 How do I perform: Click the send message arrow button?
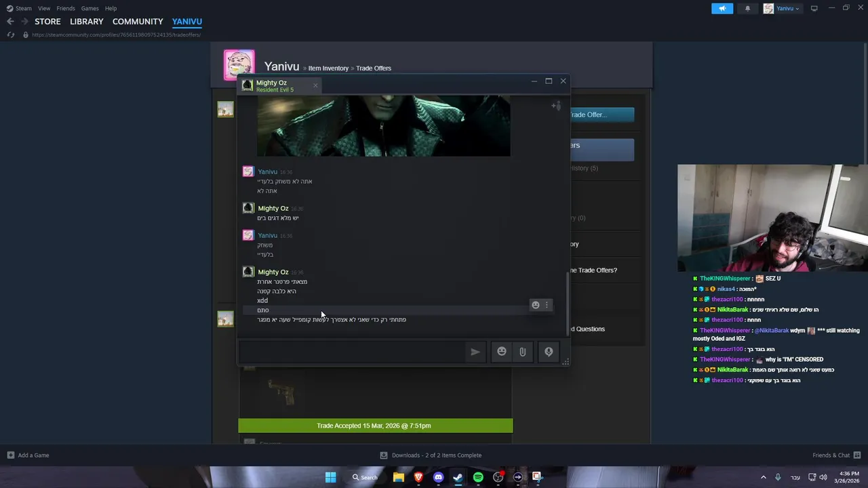475,352
